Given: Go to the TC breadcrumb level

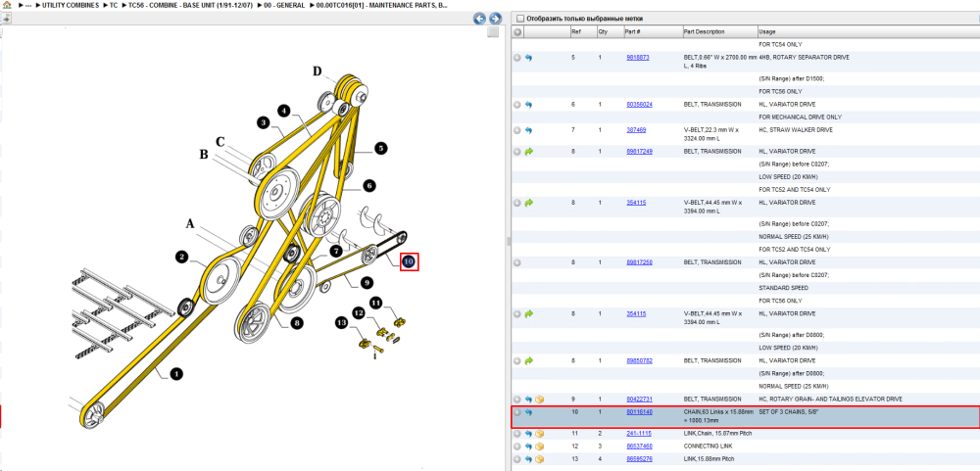Looking at the screenshot, I should (x=113, y=5).
